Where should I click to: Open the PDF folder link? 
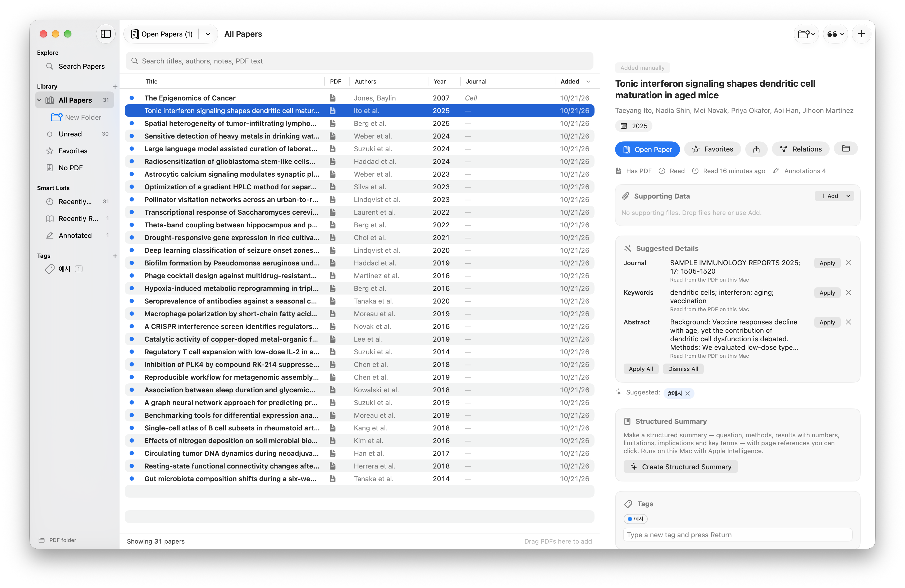click(x=57, y=540)
